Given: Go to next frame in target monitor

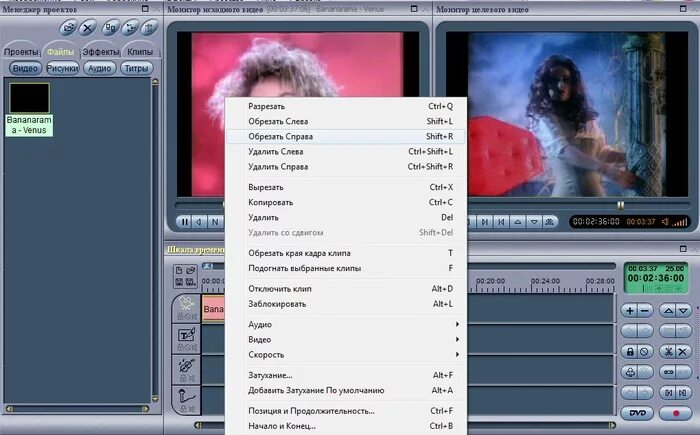Looking at the screenshot, I should point(485,222).
